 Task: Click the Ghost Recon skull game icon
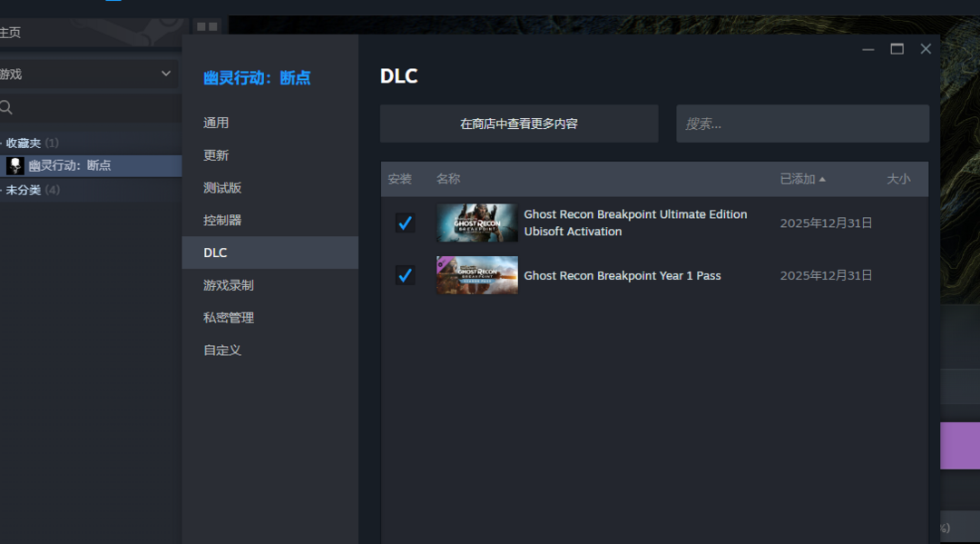click(x=15, y=165)
